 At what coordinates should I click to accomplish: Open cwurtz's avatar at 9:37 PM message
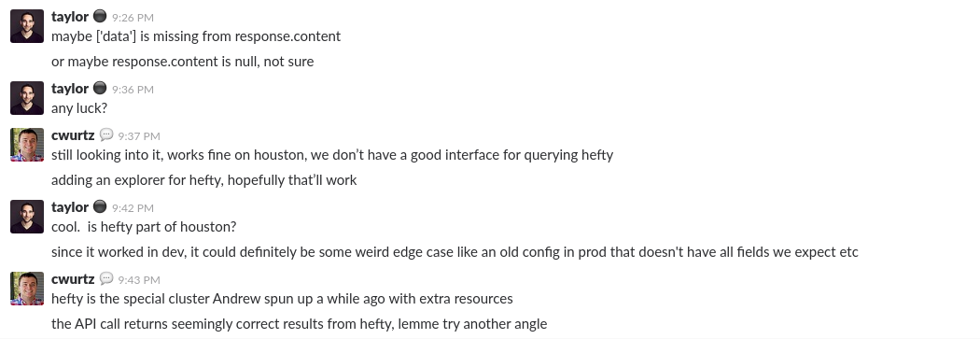click(27, 145)
